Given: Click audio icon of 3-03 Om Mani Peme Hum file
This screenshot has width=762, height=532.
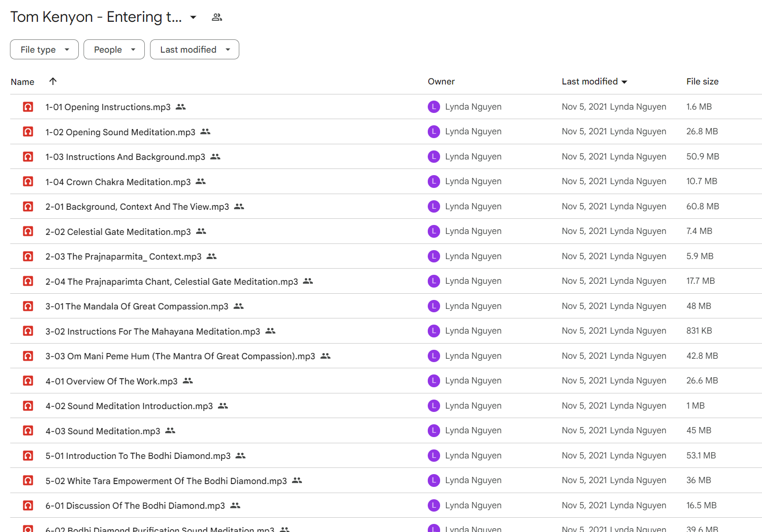Looking at the screenshot, I should pyautogui.click(x=28, y=356).
